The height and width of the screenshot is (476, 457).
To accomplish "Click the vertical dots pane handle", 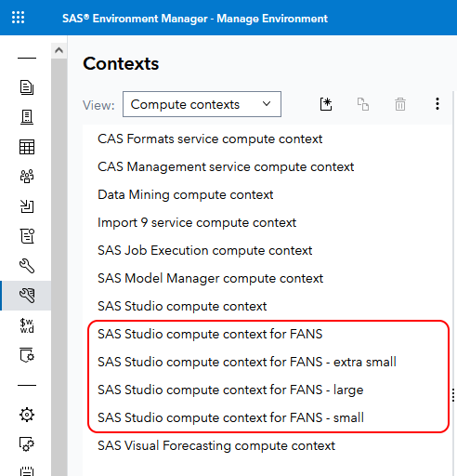I will coord(453,395).
